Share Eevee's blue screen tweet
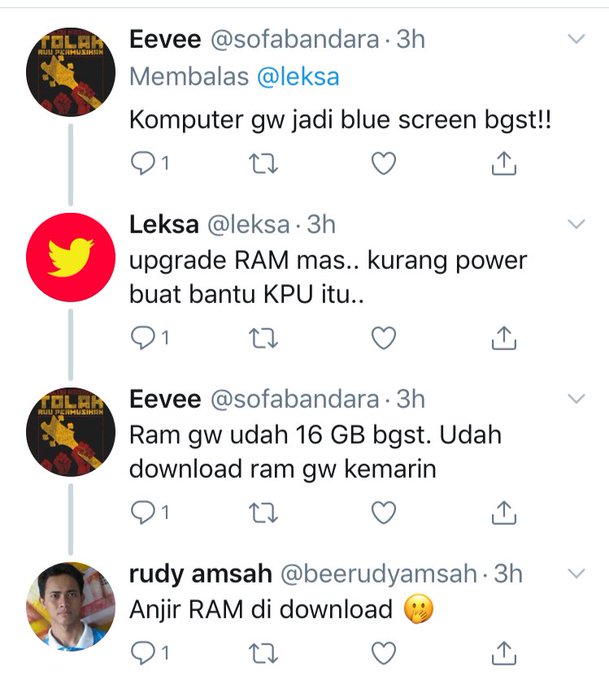Image resolution: width=609 pixels, height=680 pixels. pyautogui.click(x=504, y=163)
